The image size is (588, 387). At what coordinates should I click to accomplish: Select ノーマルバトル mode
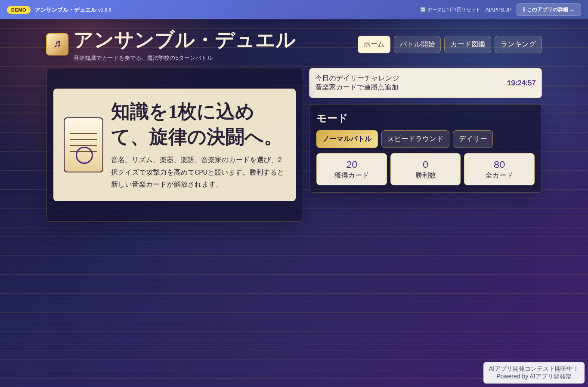pyautogui.click(x=347, y=139)
